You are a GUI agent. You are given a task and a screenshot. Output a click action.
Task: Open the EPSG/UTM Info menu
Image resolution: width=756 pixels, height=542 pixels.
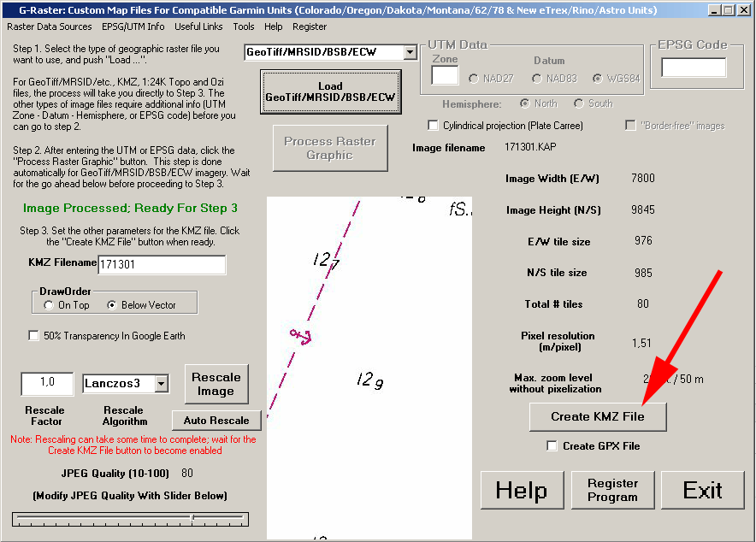(133, 27)
